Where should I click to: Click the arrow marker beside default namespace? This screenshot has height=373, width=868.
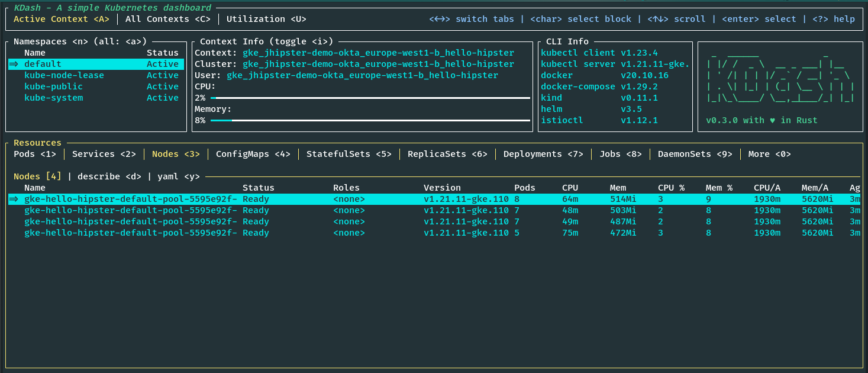(14, 64)
